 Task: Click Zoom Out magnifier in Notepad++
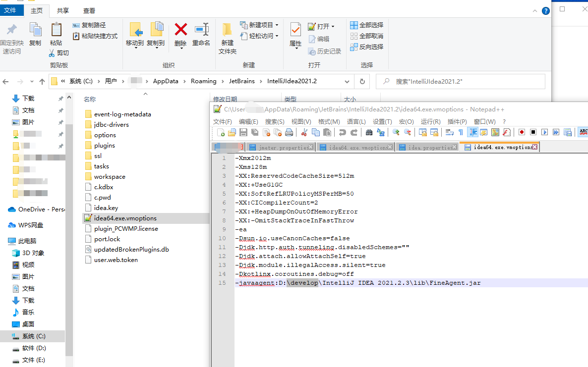tap(407, 132)
